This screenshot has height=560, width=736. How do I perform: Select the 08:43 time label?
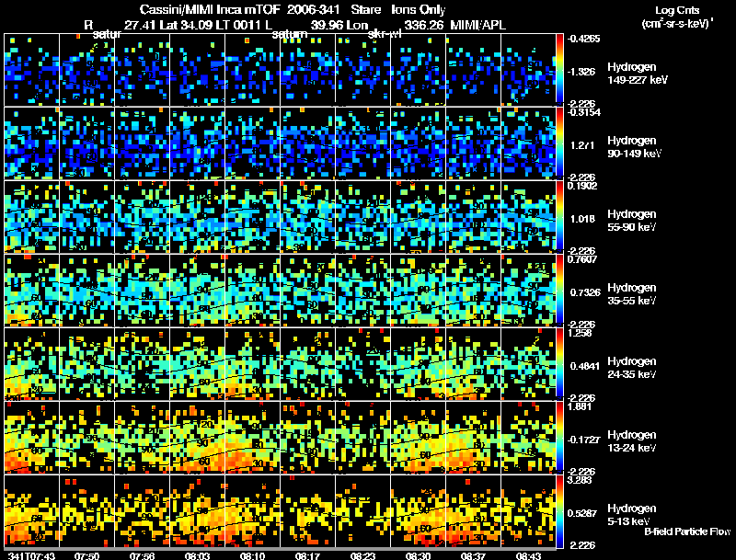tap(528, 555)
